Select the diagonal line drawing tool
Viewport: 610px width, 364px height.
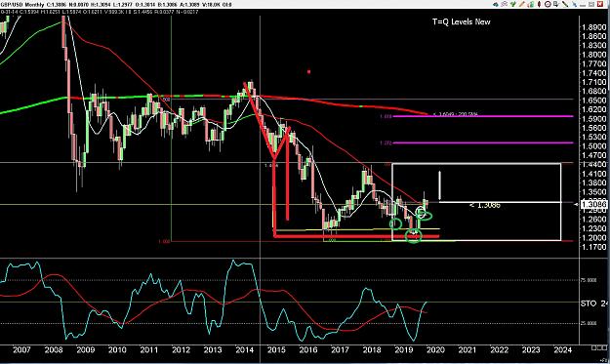(x=565, y=4)
